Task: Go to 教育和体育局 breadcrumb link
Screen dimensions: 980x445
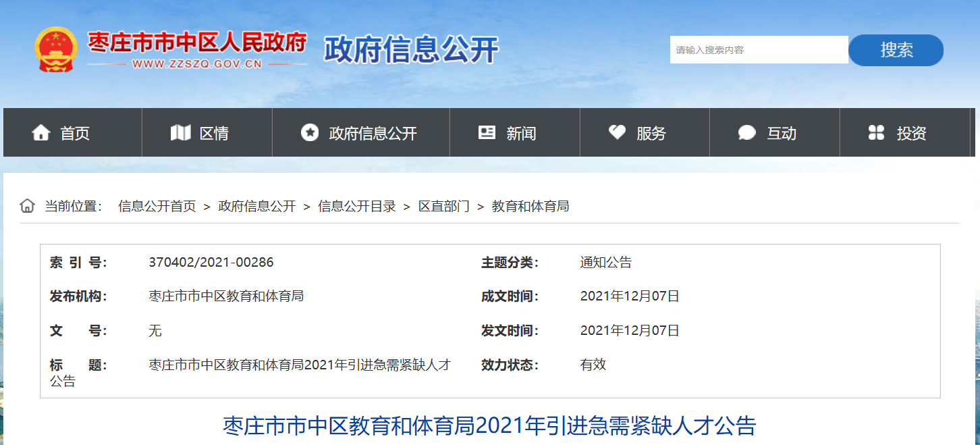Action: [530, 206]
